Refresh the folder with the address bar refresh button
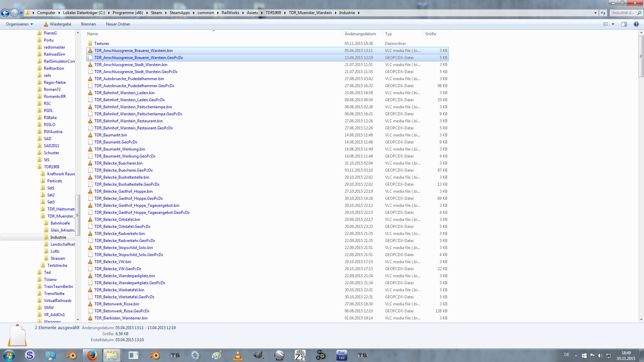The height and width of the screenshot is (362, 644). [x=603, y=13]
